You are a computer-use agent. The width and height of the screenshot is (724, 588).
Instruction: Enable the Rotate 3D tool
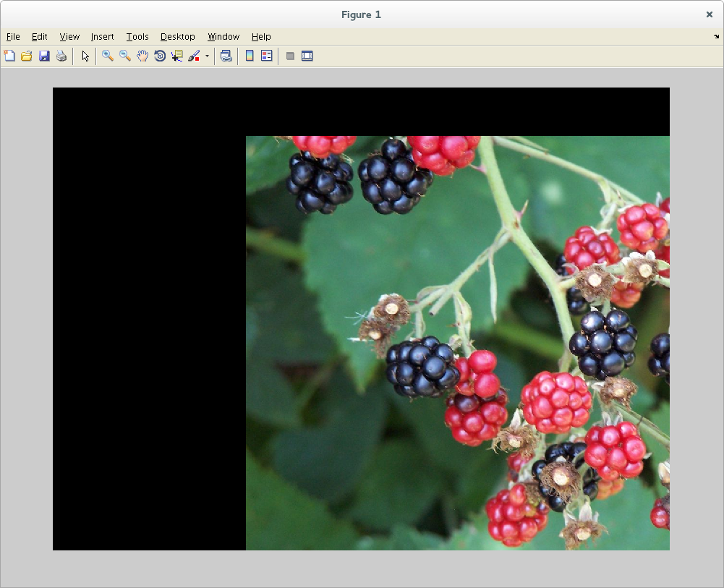coord(160,56)
